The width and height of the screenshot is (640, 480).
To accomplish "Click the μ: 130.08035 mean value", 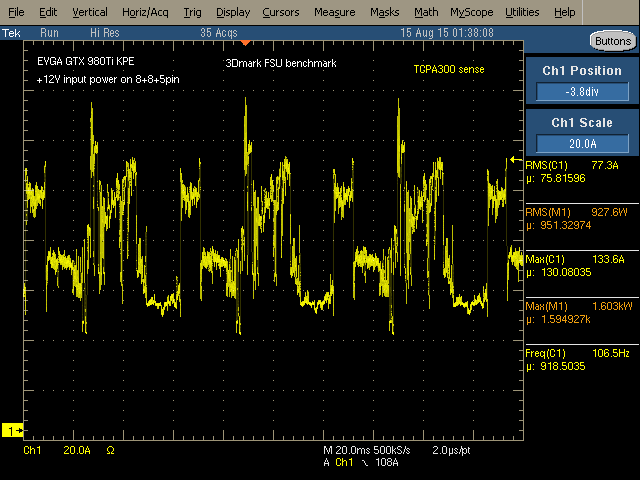I will [x=558, y=272].
